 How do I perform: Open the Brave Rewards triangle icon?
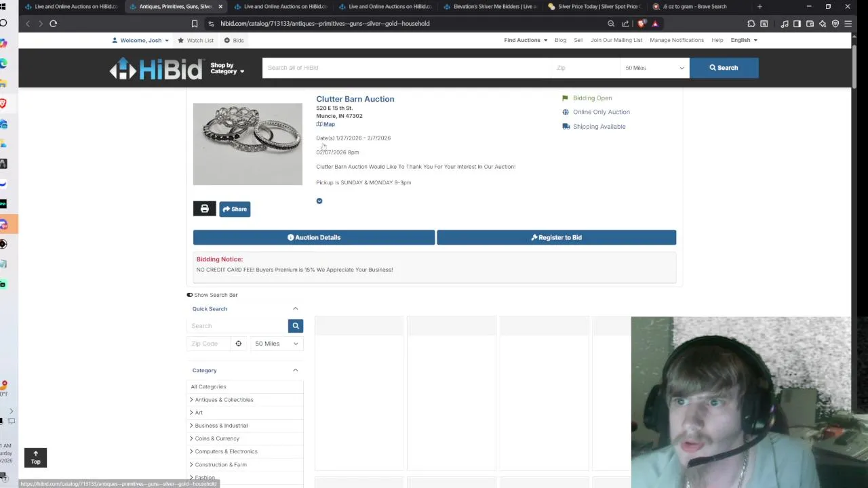tap(655, 24)
